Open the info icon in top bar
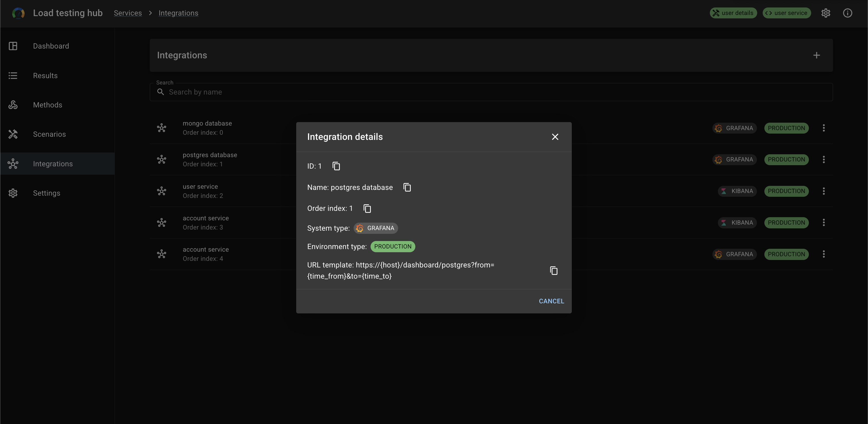Screen dimensions: 868x424 click(x=847, y=13)
